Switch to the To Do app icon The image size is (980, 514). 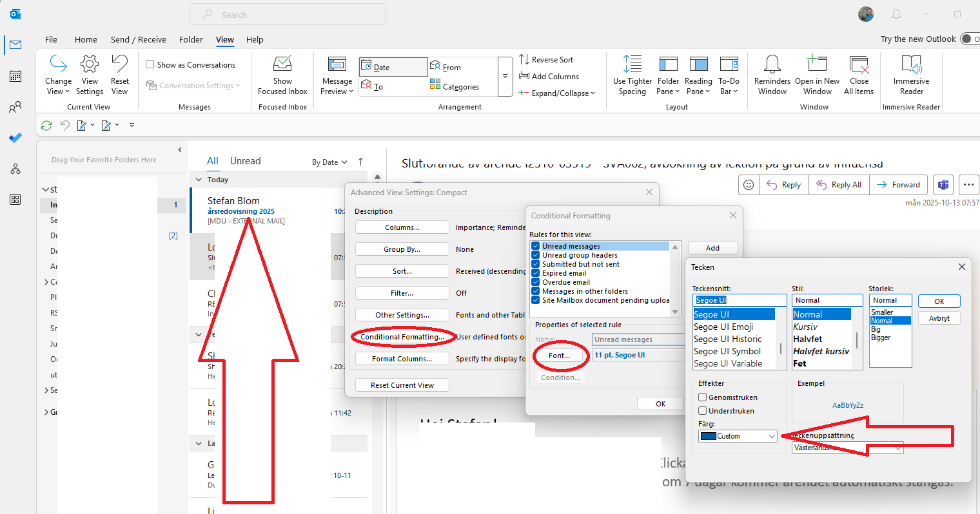(15, 138)
